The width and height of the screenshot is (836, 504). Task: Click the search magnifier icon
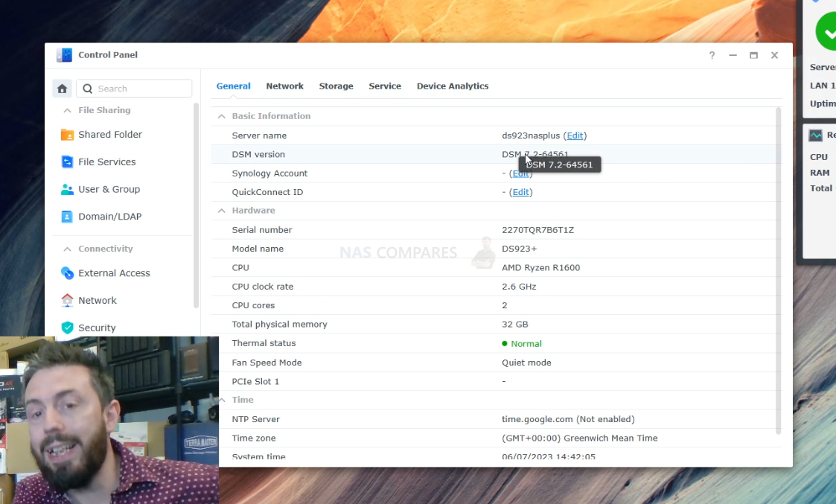87,89
